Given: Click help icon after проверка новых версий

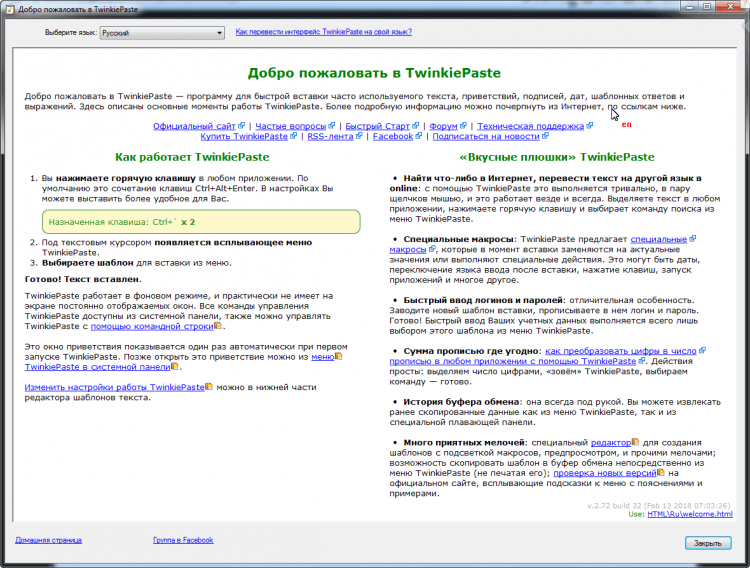Looking at the screenshot, I should click(x=661, y=472).
